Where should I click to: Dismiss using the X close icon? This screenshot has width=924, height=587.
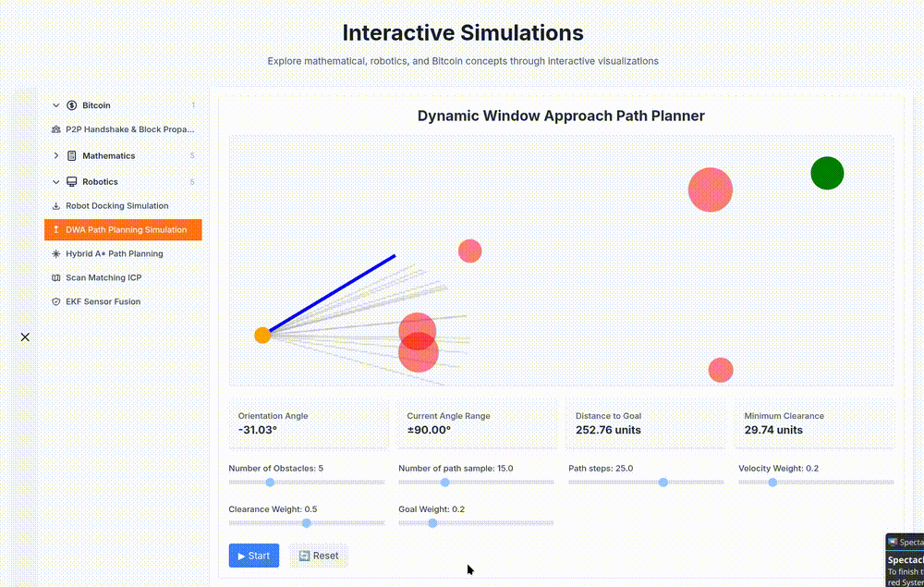point(25,336)
